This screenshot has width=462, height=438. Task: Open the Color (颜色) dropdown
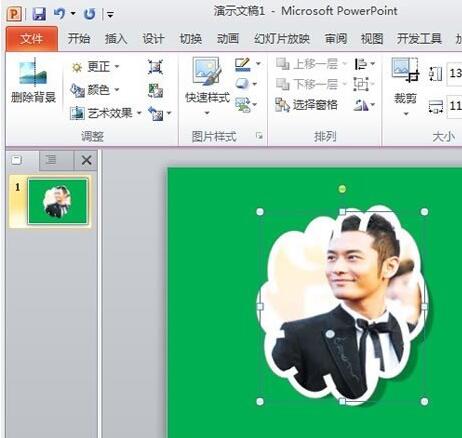pos(95,90)
